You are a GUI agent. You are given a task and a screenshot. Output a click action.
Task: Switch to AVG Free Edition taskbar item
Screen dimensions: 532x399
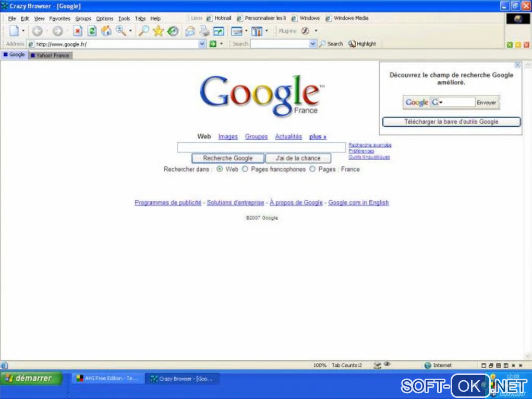point(108,378)
